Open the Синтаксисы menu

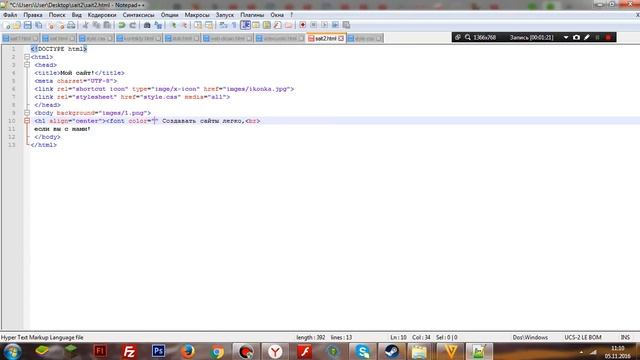138,15
